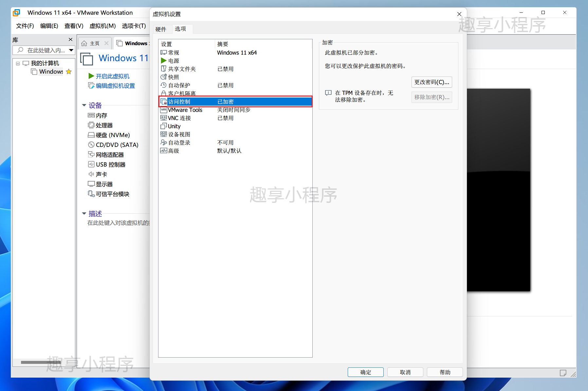Select the 常规 general settings icon

164,52
